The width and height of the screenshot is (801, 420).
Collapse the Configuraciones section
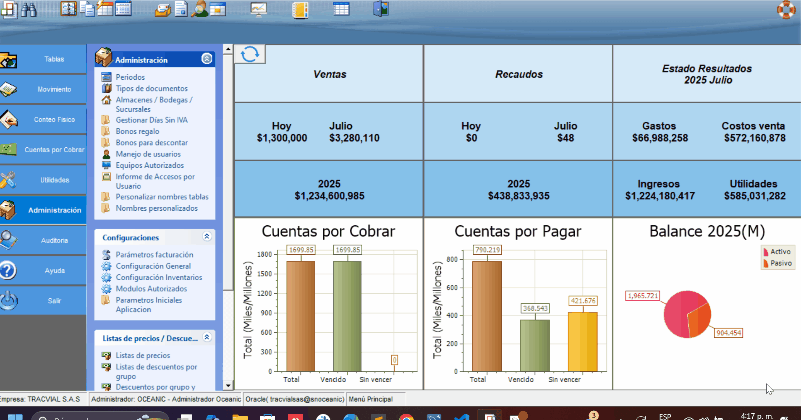tap(206, 237)
